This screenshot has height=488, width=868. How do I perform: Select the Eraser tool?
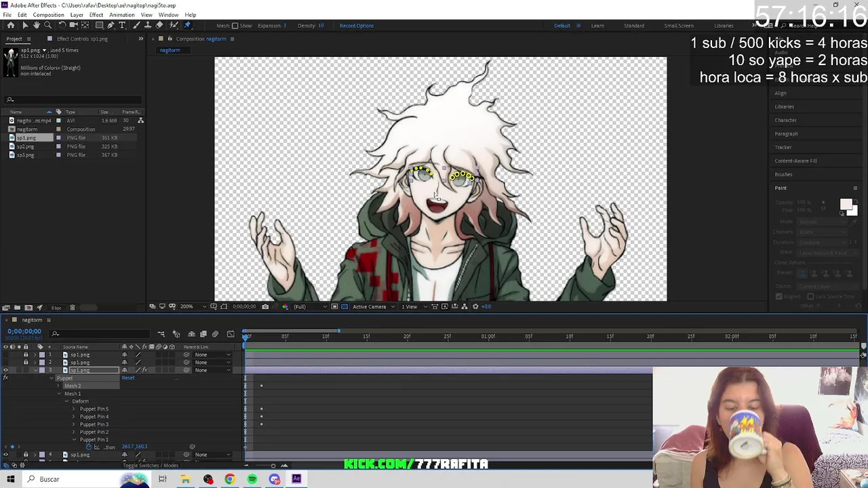(159, 25)
